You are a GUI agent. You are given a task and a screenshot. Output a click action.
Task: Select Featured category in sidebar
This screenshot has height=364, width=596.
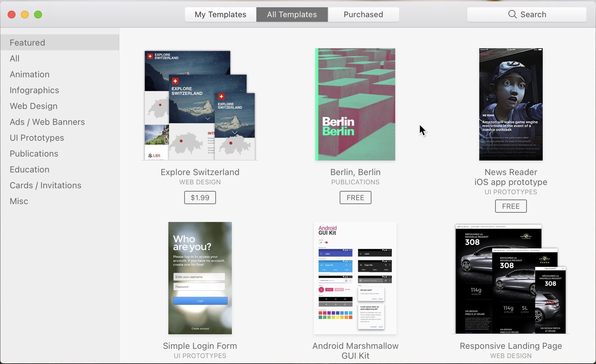60,42
